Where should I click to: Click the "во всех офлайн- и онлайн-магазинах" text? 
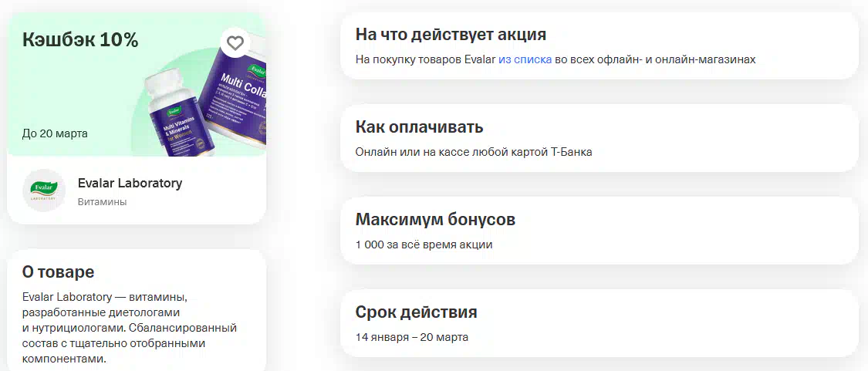[x=655, y=59]
